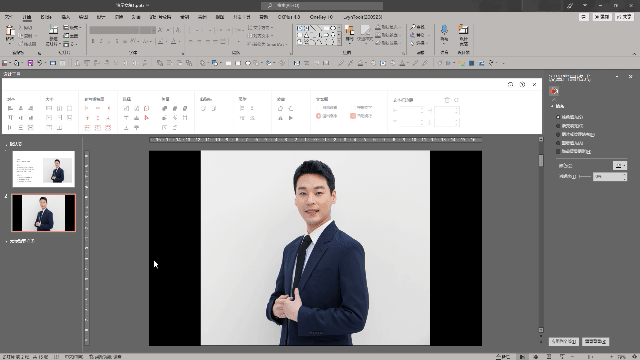Viewport: 640px width, 360px height.
Task: Select slide 2 thumbnail
Action: click(44, 213)
